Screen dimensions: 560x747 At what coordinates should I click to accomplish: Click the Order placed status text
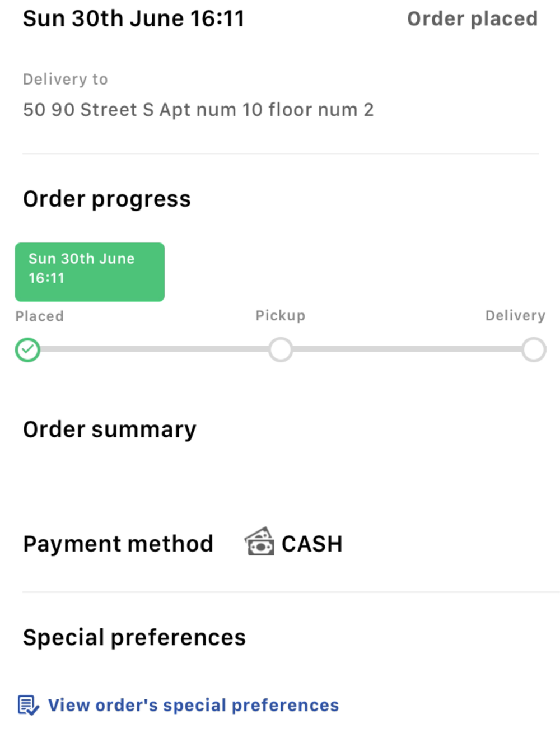point(472,18)
